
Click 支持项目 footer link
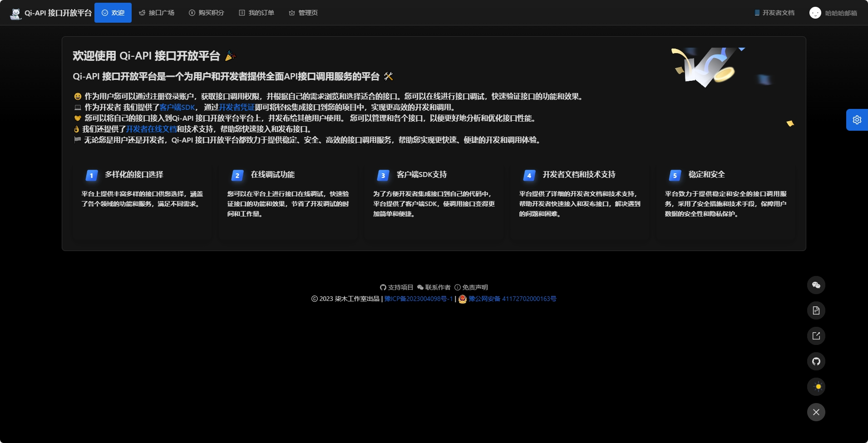(397, 287)
